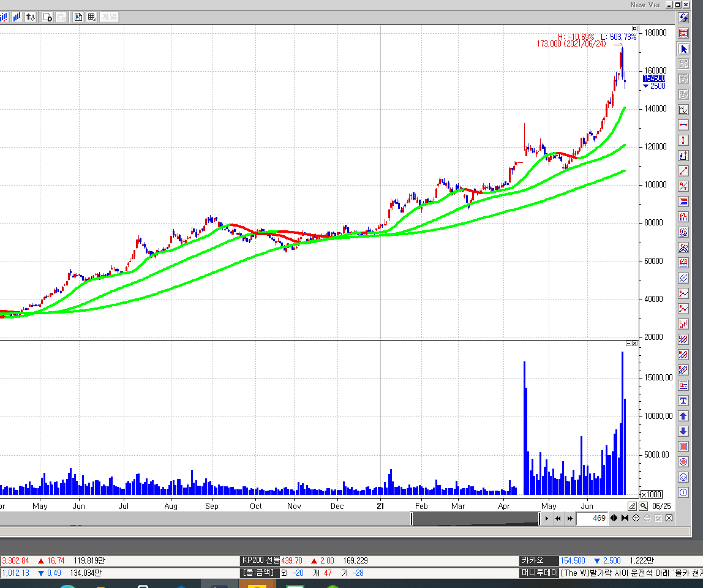Screen dimensions: 703x588
Task: Open the magnifier icon near date axis
Action: click(643, 506)
